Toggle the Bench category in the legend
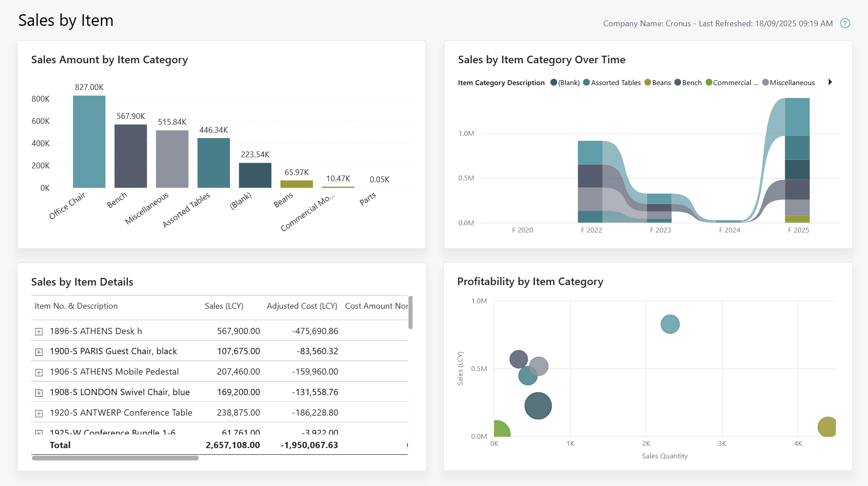This screenshot has width=868, height=486. tap(688, 82)
